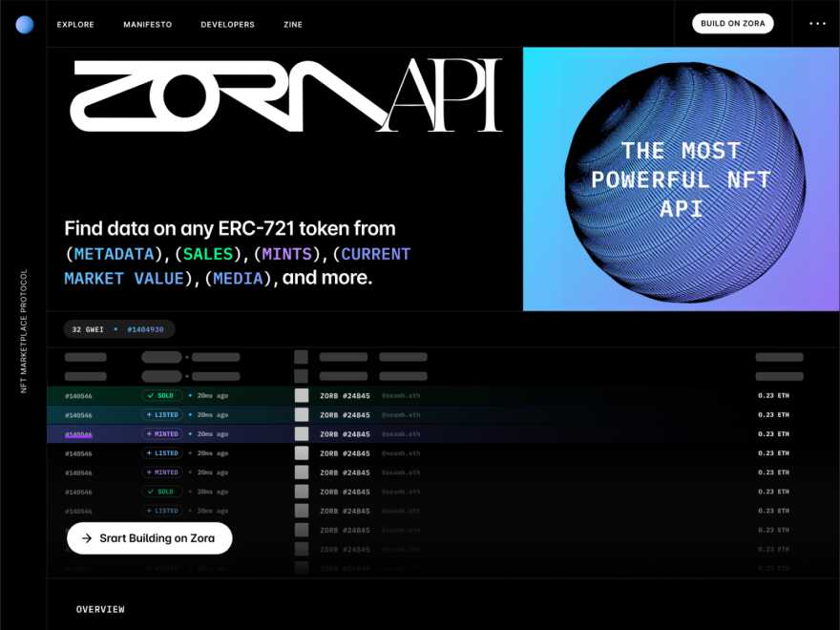Open the Developers nav item
Screen dimensions: 840x630
[x=228, y=25]
